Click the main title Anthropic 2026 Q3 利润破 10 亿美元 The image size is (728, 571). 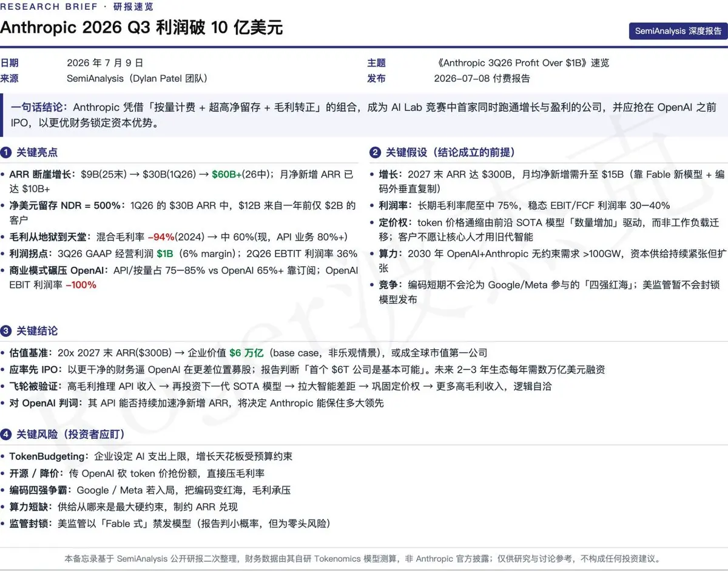pyautogui.click(x=141, y=28)
